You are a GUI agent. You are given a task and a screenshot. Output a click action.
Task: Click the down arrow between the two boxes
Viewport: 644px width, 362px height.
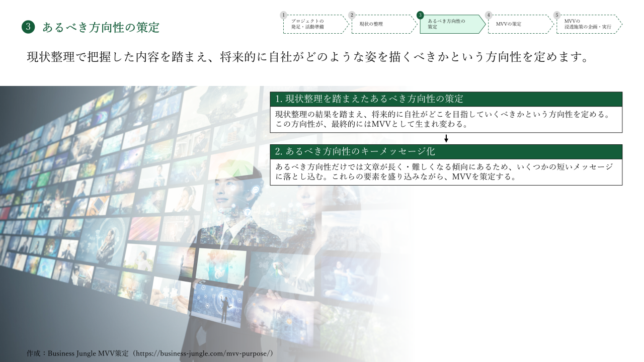coord(446,139)
